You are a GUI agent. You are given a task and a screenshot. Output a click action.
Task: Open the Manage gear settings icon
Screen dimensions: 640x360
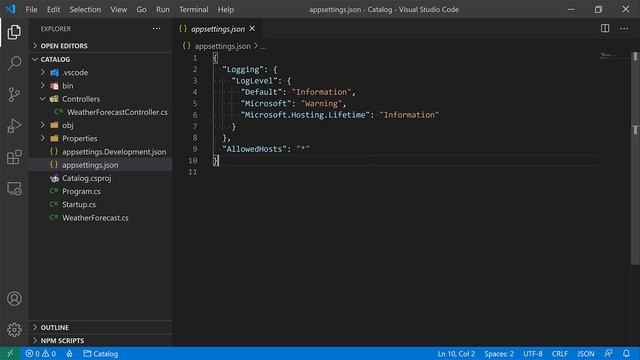click(14, 329)
